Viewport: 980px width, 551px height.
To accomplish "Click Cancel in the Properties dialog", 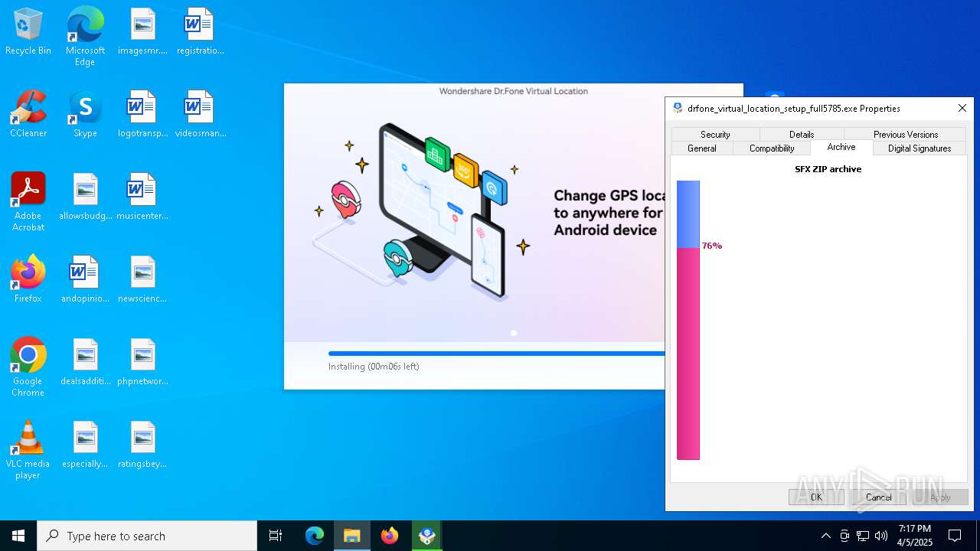I will coord(879,497).
